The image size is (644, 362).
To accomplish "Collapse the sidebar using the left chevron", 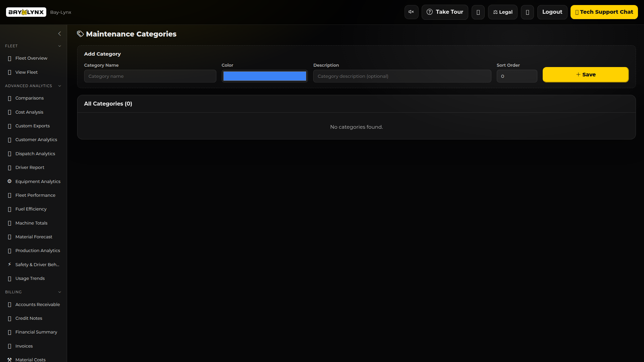I will tap(60, 34).
